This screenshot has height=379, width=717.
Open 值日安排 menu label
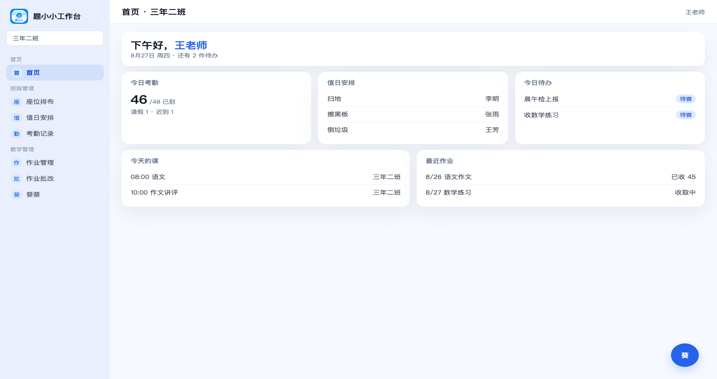tap(40, 117)
